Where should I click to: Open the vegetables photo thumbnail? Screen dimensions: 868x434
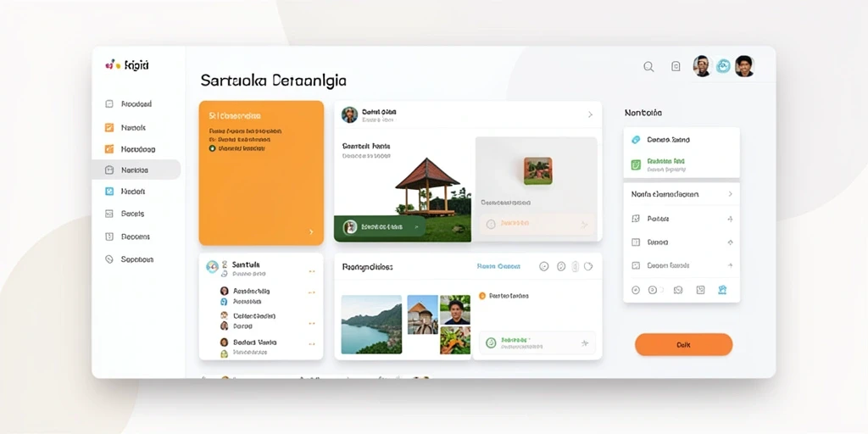pos(455,340)
